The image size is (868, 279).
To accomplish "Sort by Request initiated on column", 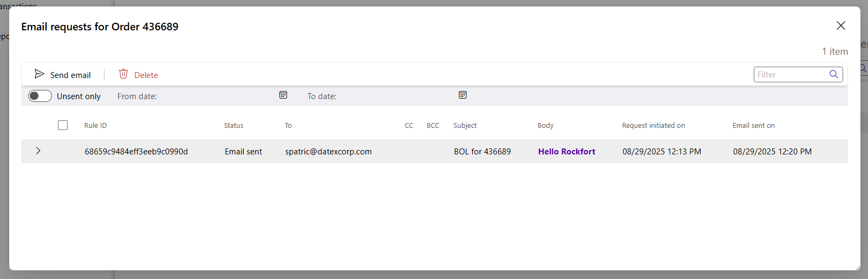I will (x=653, y=126).
